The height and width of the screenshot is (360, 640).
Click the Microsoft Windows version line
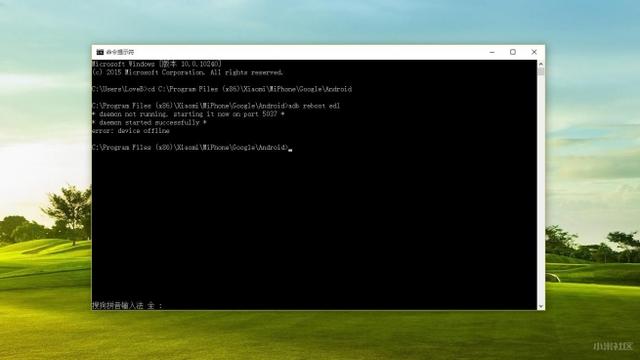click(x=157, y=64)
